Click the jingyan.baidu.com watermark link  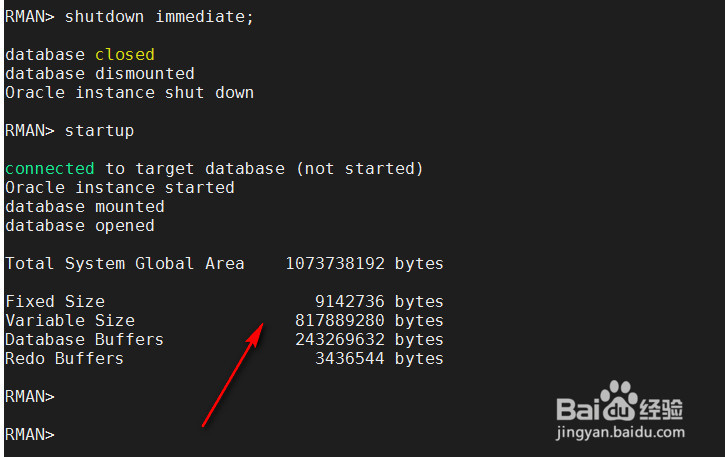click(620, 432)
